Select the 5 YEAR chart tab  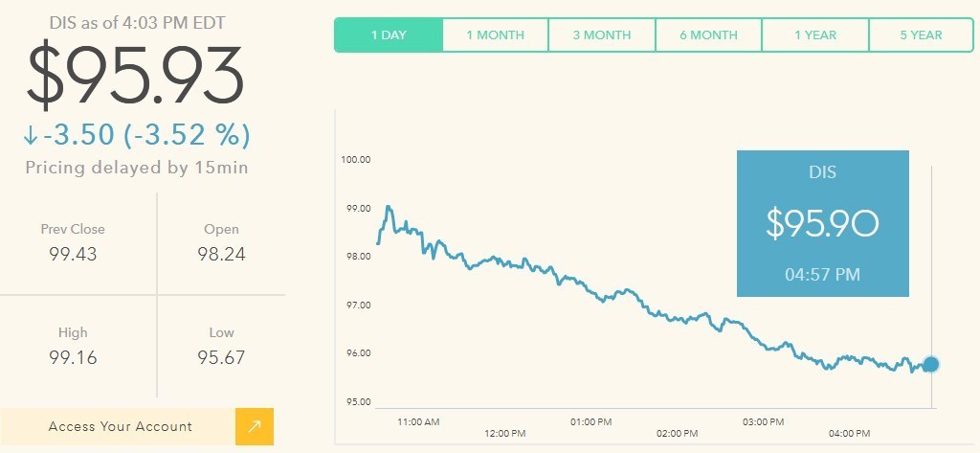pos(921,35)
